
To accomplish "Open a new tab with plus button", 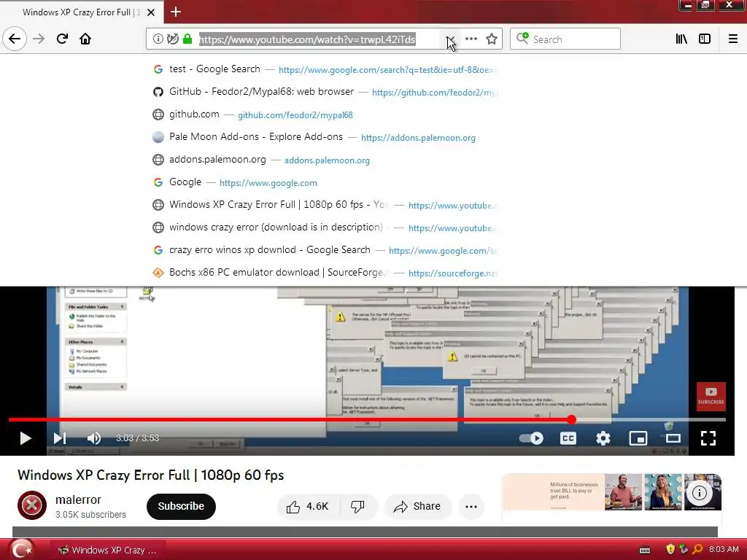I will [176, 12].
